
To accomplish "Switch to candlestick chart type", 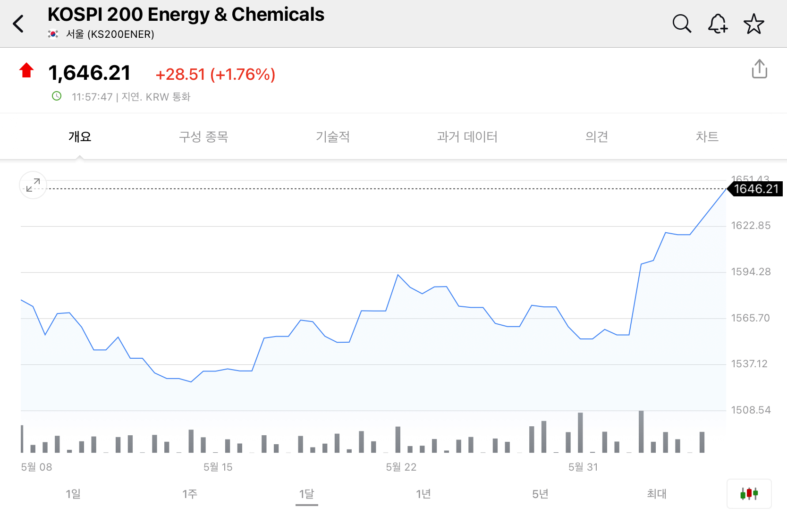I will 749,494.
